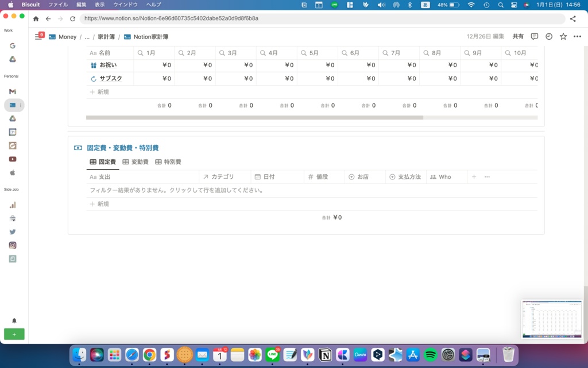Open the table column options ellipsis
Screen dimensions: 588x368
coord(487,177)
